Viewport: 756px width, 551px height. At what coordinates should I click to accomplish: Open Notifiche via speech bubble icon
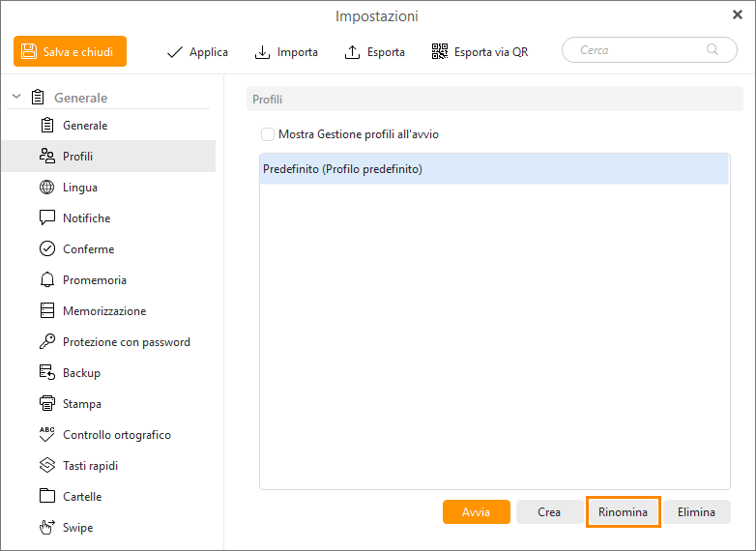click(x=46, y=218)
